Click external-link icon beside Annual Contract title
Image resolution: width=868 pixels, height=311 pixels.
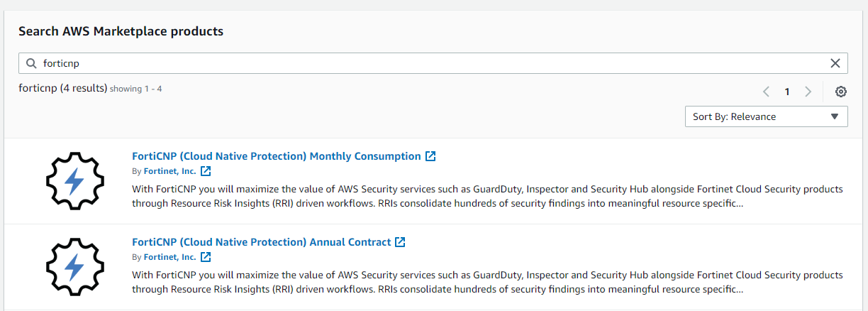click(400, 242)
